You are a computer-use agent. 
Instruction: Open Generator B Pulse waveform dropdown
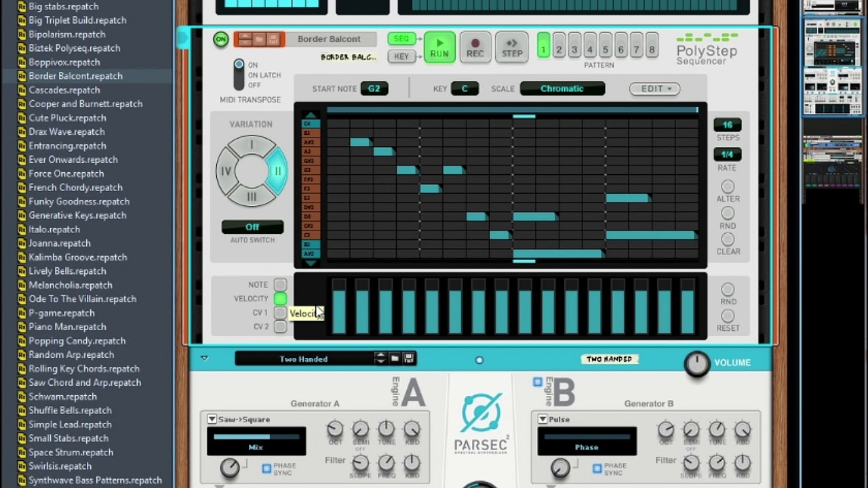click(542, 420)
